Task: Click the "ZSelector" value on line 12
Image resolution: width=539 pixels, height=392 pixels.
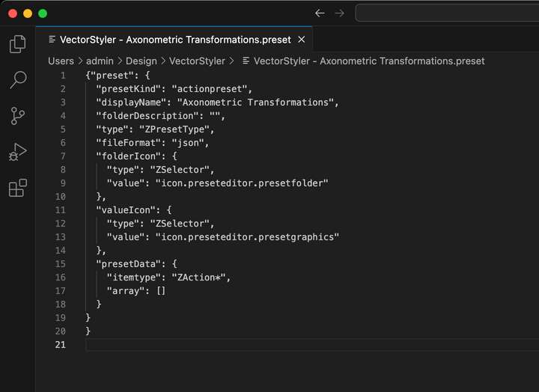Action: (180, 224)
